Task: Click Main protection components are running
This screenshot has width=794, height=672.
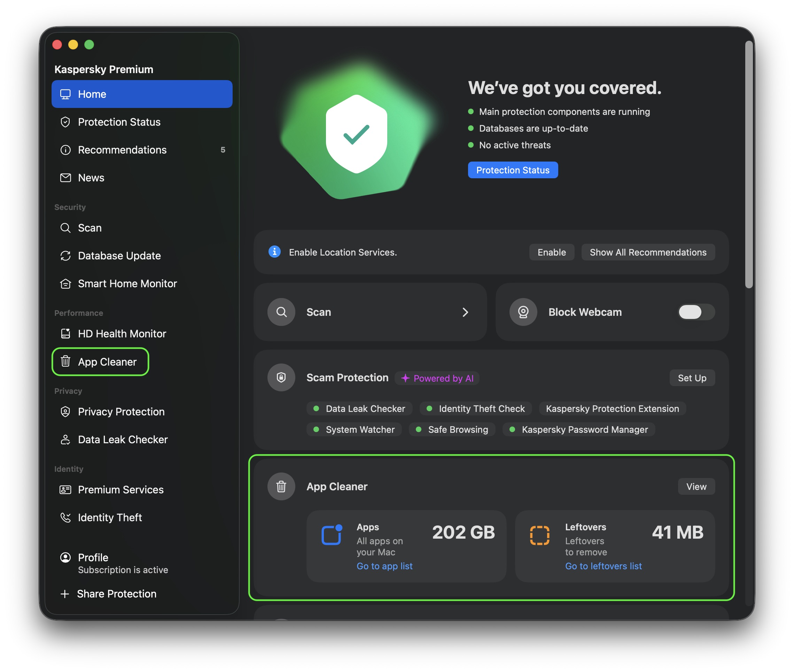Action: click(x=559, y=112)
